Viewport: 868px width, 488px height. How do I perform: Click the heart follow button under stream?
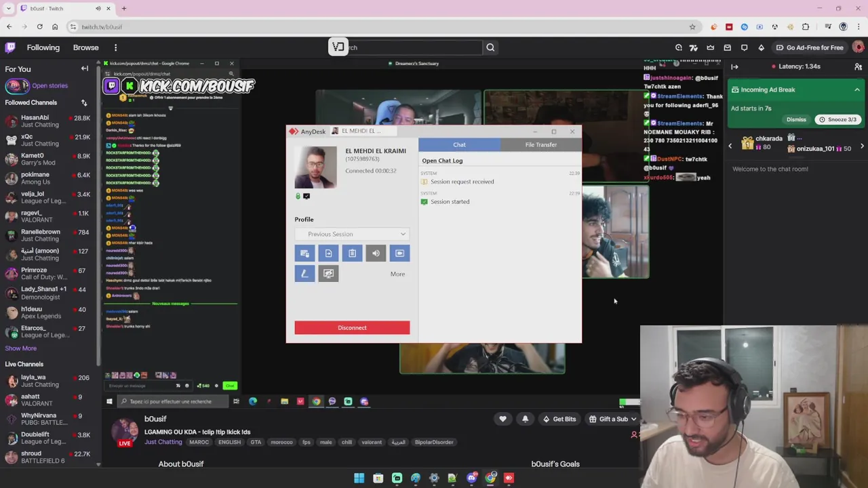[x=502, y=419]
